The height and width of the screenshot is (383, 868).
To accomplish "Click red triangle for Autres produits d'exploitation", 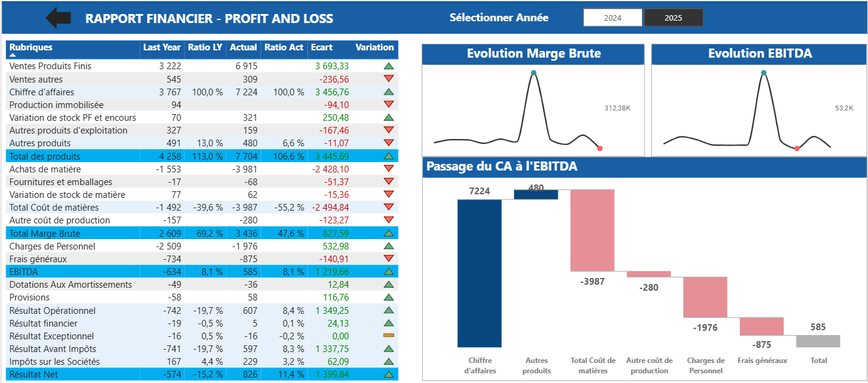I will pos(389,130).
